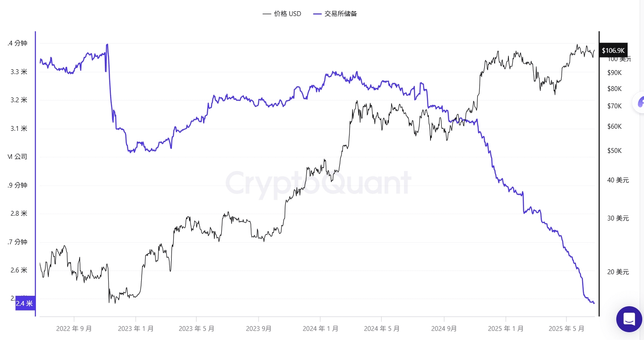Select the 2023 年 1 月 axis label

(x=136, y=328)
